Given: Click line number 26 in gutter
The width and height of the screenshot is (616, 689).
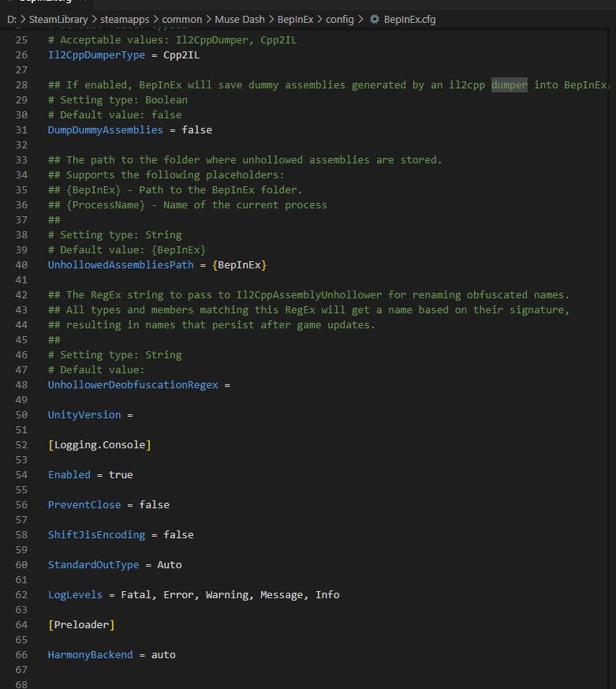Looking at the screenshot, I should tap(21, 55).
